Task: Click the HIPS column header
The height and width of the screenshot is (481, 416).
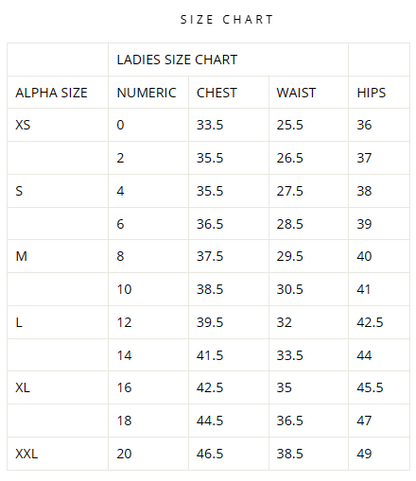Action: point(379,92)
